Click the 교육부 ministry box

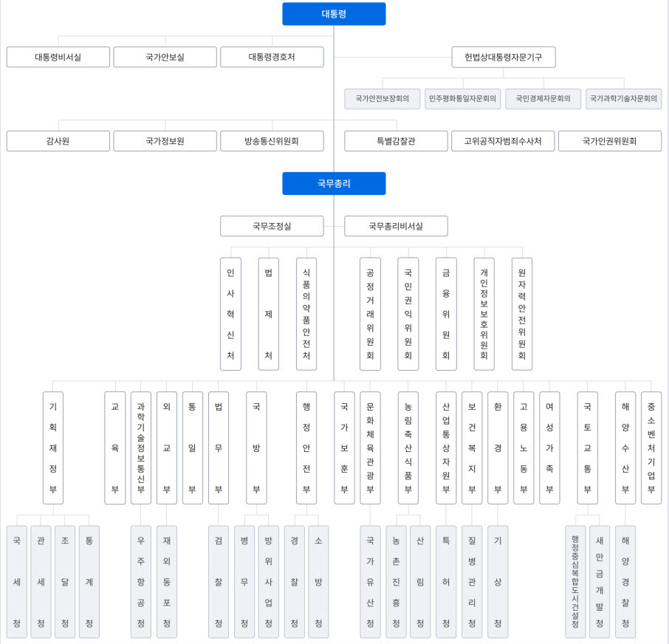115,448
